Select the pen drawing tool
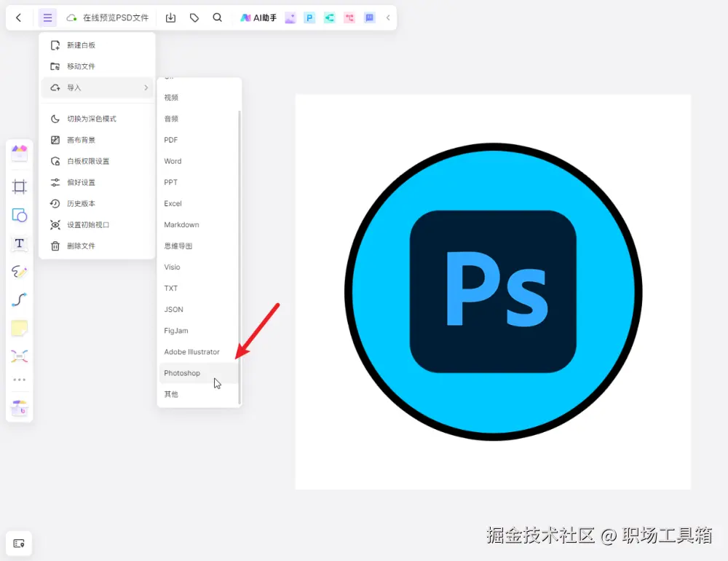 coord(20,272)
